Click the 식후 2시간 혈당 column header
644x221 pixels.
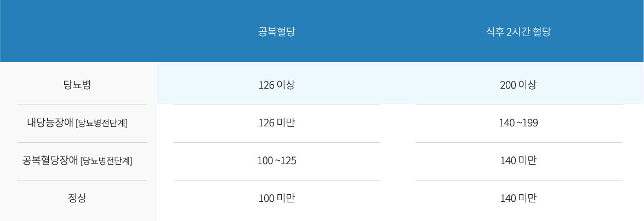click(x=518, y=32)
